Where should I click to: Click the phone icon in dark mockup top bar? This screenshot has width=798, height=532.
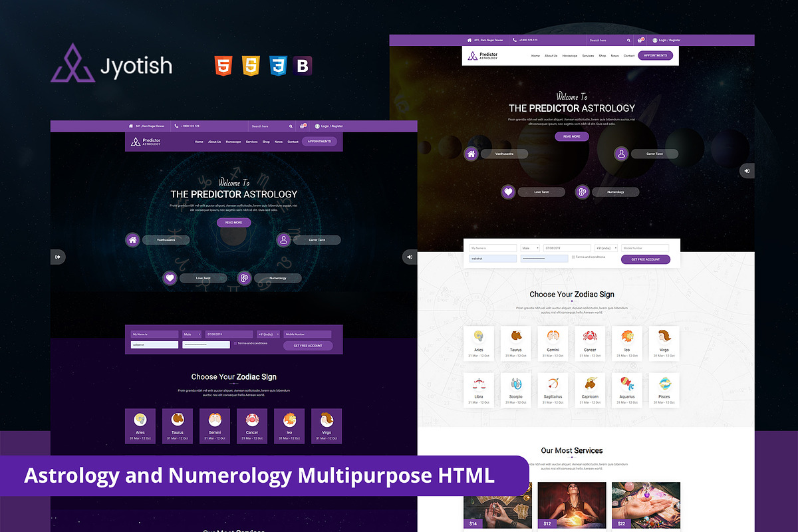(176, 126)
